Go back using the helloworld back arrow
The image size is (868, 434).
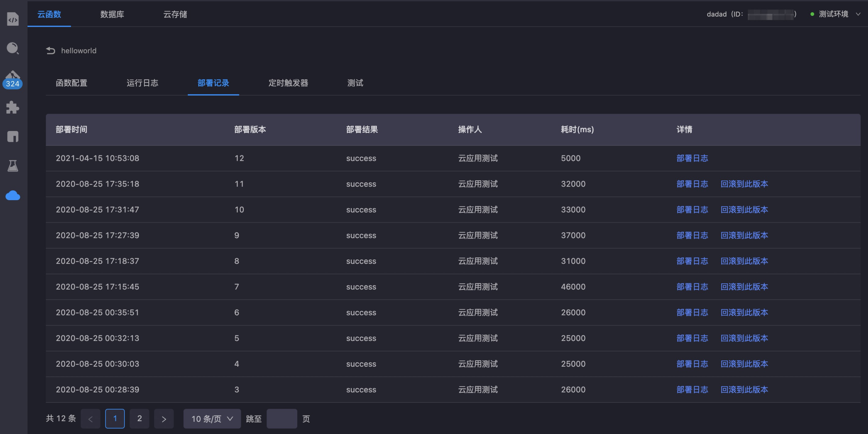click(x=51, y=51)
